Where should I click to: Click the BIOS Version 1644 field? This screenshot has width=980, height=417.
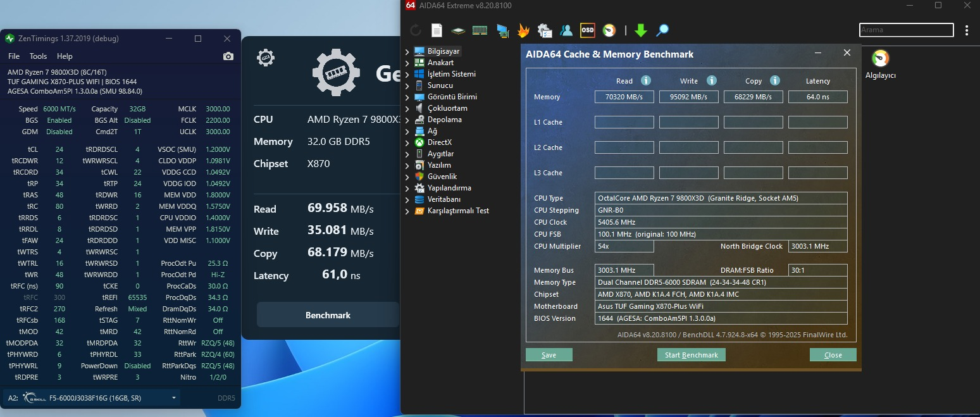click(x=721, y=318)
